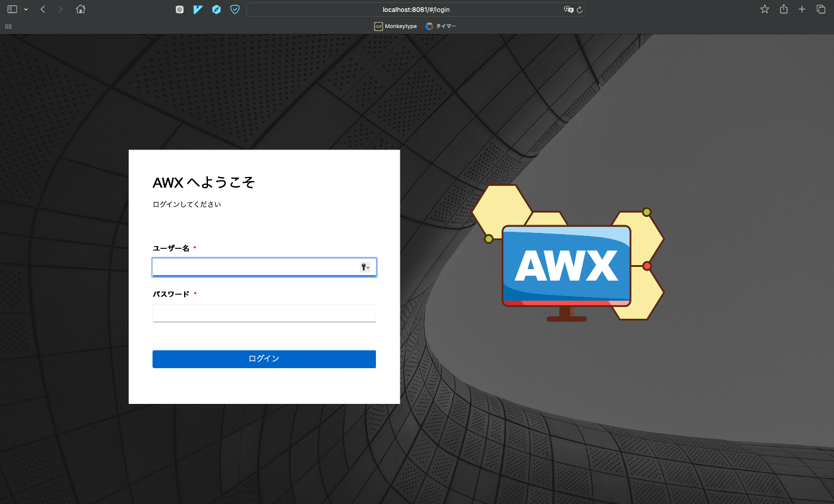Image resolution: width=834 pixels, height=504 pixels.
Task: Click the AWX へようこそ heading
Action: [204, 182]
